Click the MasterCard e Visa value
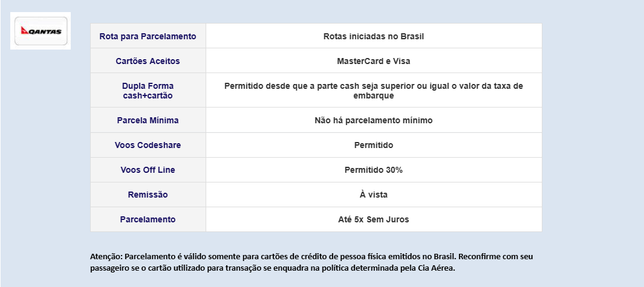The height and width of the screenshot is (287, 644). [x=374, y=61]
